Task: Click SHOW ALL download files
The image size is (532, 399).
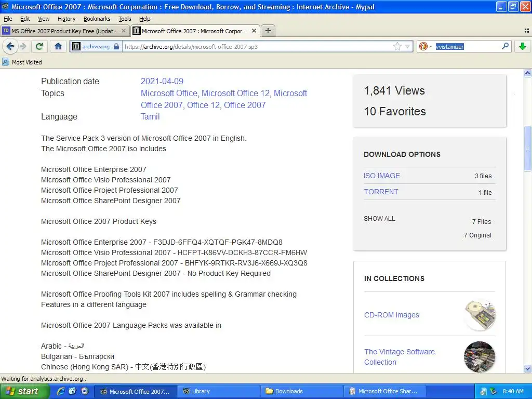Action: click(x=379, y=219)
